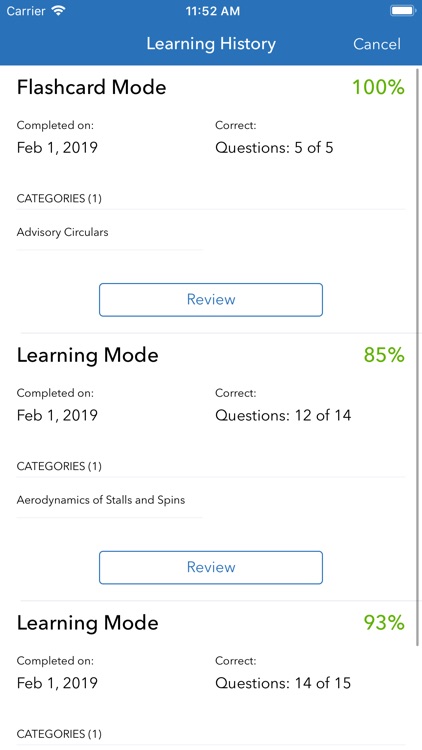The image size is (422, 750).
Task: Tap CATEGORIES (1) under Flashcard Mode
Action: (x=59, y=199)
